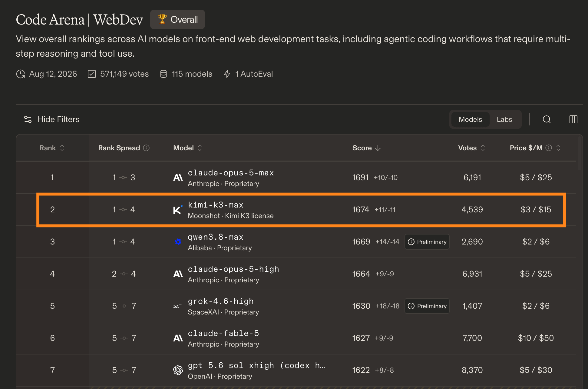The height and width of the screenshot is (389, 588).
Task: Click the Preliminary badge on the grok-4.6-high row
Action: coord(427,306)
